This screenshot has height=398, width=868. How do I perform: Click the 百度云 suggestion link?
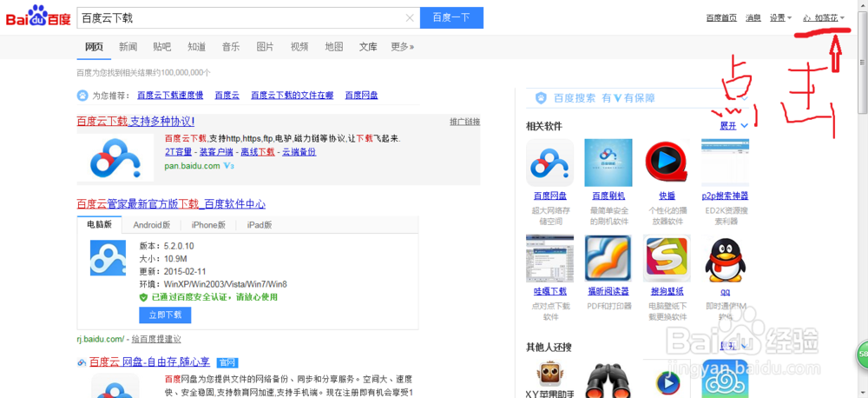click(x=227, y=96)
